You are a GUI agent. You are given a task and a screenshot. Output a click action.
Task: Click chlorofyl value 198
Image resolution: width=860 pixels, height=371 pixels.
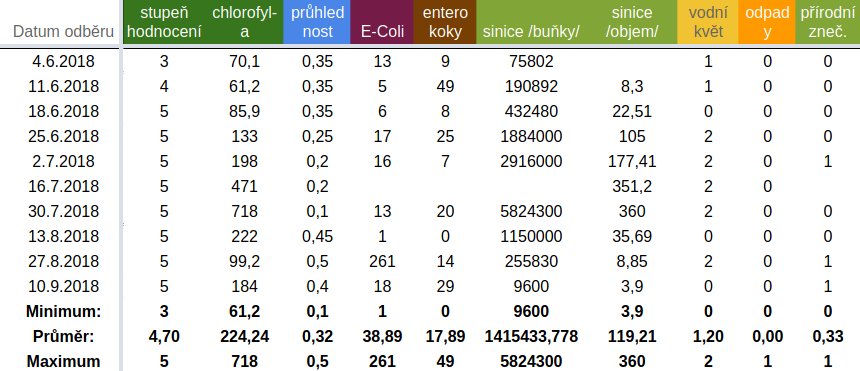[245, 161]
